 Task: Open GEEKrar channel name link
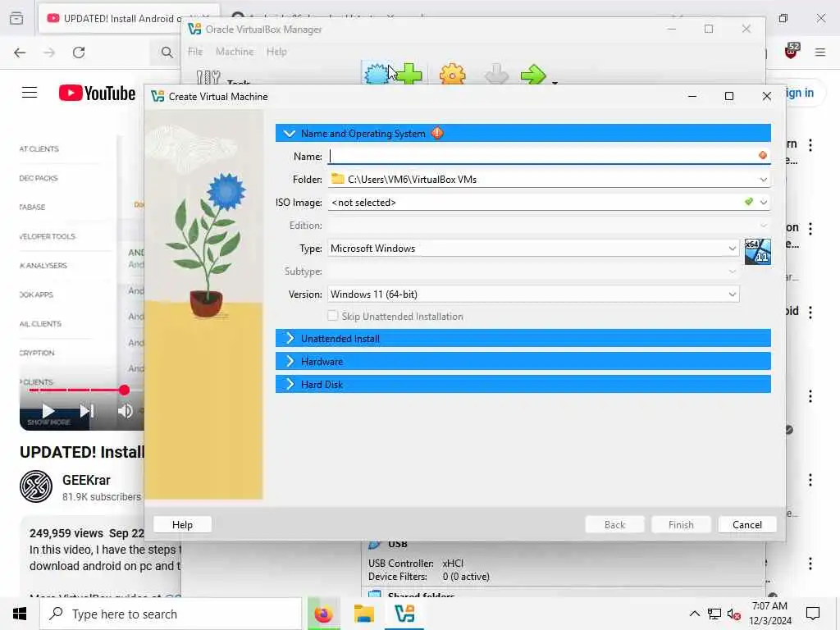86,480
